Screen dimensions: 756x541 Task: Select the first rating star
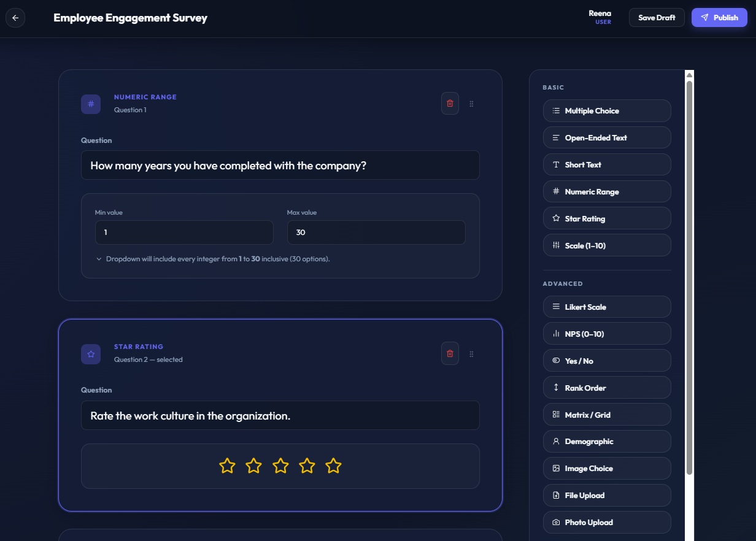[227, 466]
